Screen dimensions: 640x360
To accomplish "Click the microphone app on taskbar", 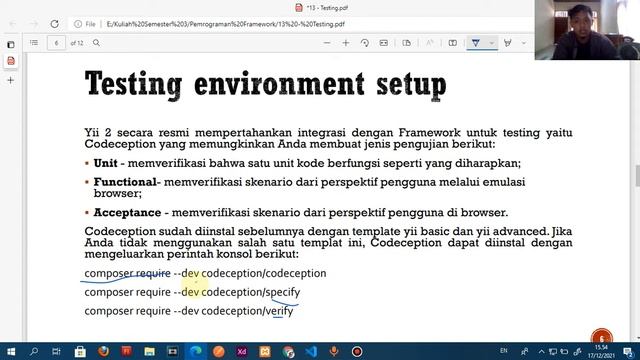I will tap(334, 351).
